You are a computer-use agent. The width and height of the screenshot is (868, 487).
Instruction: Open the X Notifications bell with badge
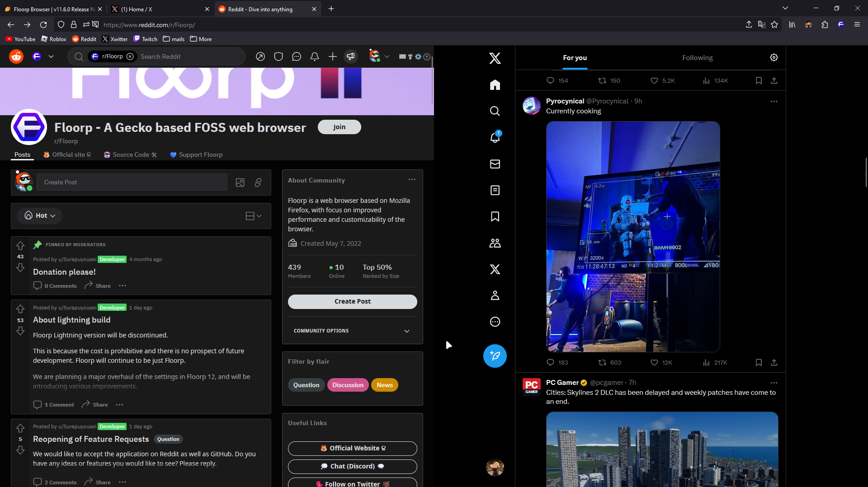click(x=495, y=137)
